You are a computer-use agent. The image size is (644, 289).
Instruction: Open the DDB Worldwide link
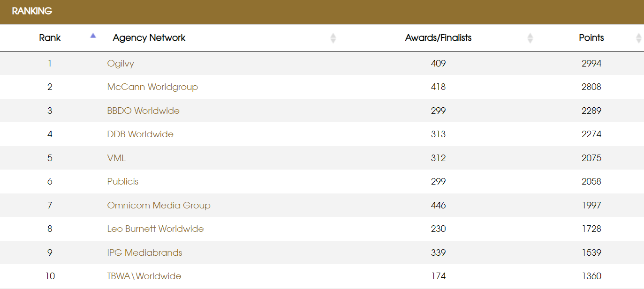tap(140, 134)
